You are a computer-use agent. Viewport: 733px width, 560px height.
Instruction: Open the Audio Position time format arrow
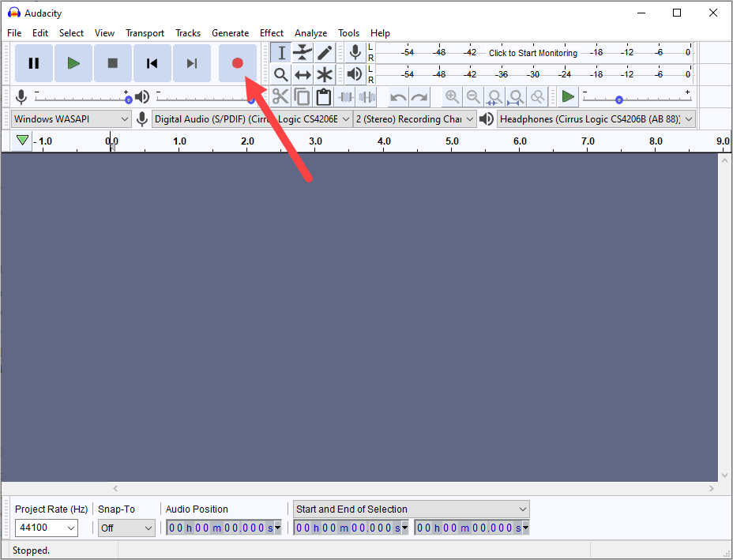[278, 528]
